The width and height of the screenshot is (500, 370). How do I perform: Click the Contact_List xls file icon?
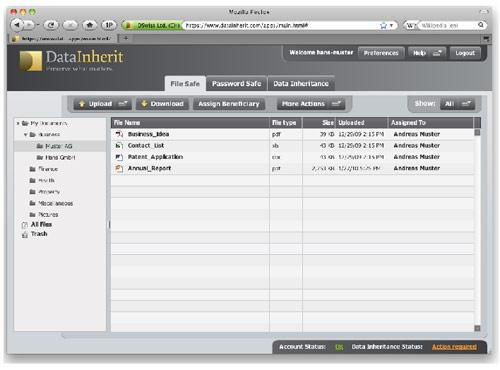pos(119,146)
